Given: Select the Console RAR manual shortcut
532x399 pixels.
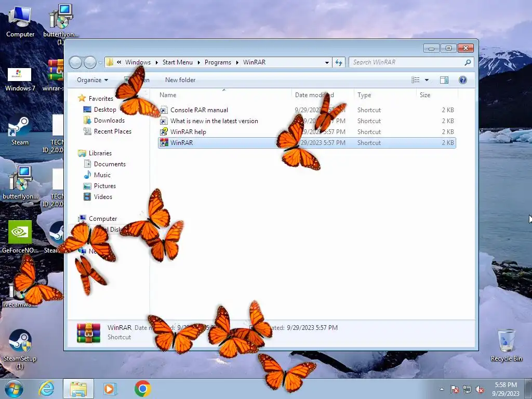Looking at the screenshot, I should (x=307, y=110).
